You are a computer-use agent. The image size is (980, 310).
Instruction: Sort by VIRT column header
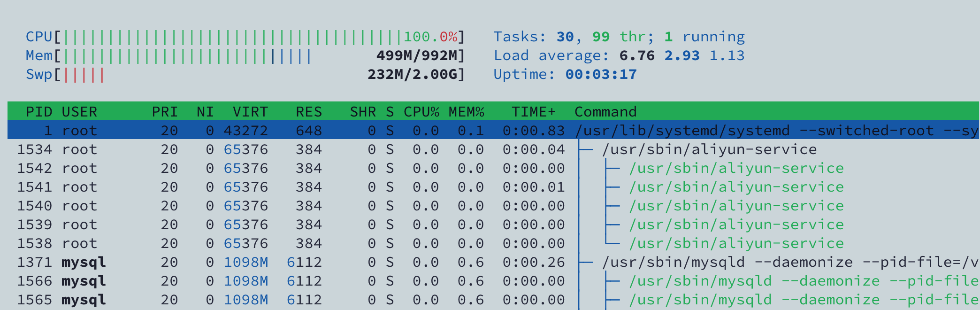(x=250, y=112)
